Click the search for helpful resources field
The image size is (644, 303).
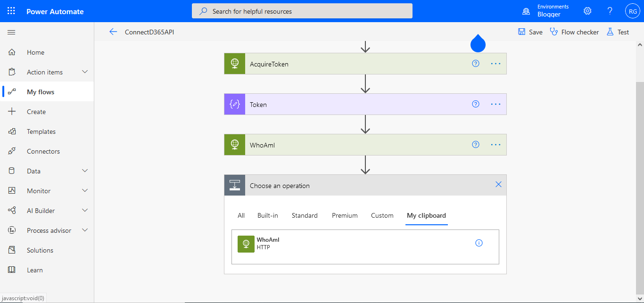(302, 10)
